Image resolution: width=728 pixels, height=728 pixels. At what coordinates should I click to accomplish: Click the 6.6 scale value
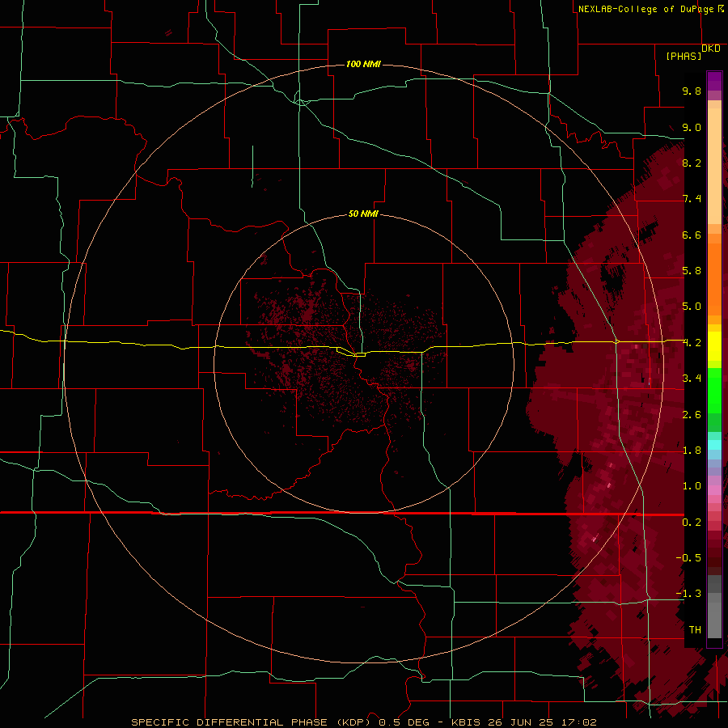click(x=692, y=235)
